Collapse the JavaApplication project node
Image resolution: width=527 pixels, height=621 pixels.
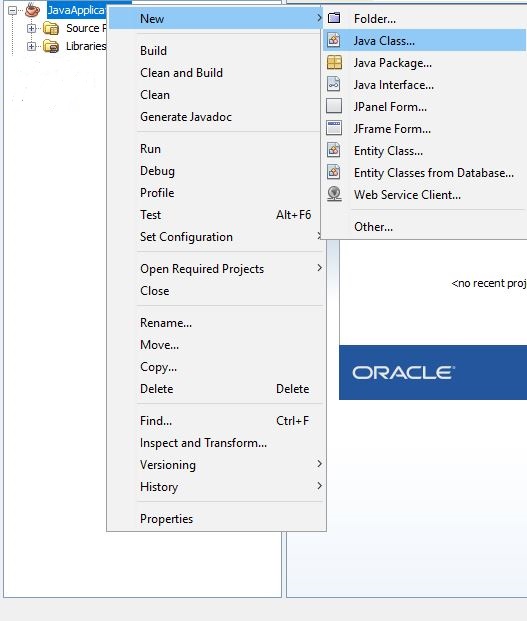pyautogui.click(x=13, y=10)
